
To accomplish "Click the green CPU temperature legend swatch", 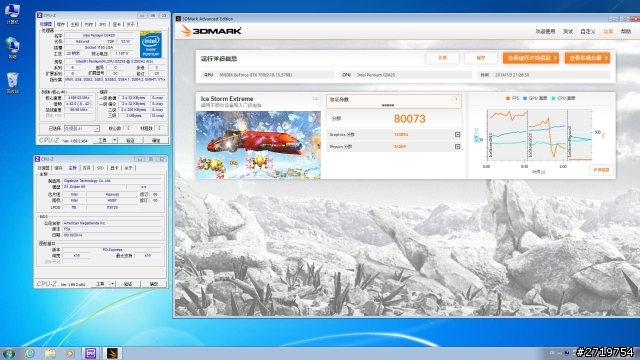I will point(553,98).
